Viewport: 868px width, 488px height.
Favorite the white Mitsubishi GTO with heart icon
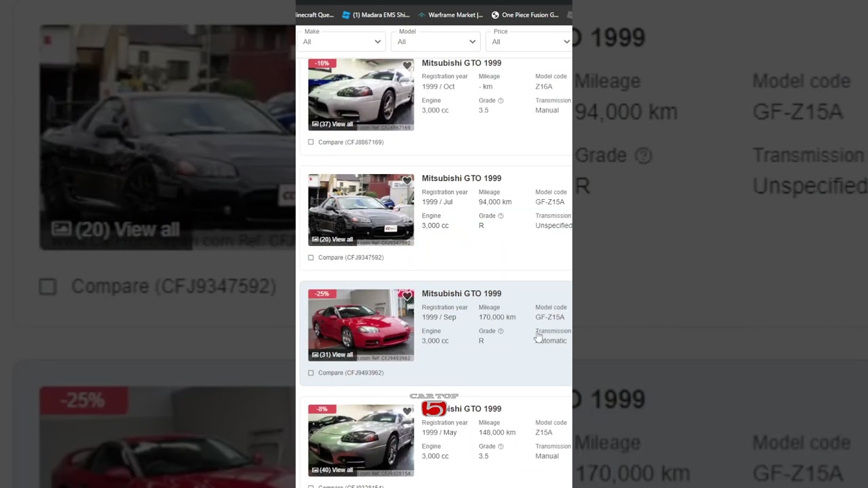tap(407, 66)
